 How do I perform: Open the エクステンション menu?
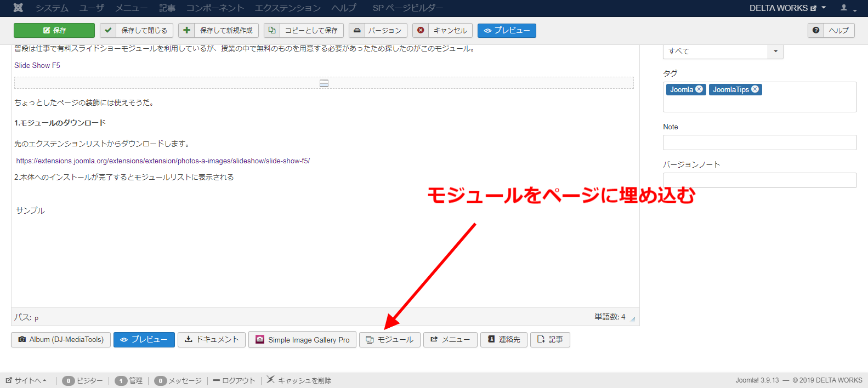(287, 8)
